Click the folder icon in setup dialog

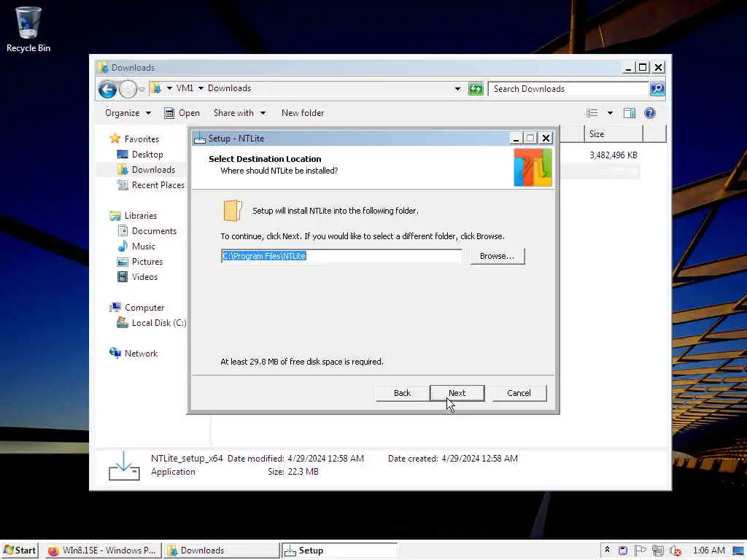point(233,211)
